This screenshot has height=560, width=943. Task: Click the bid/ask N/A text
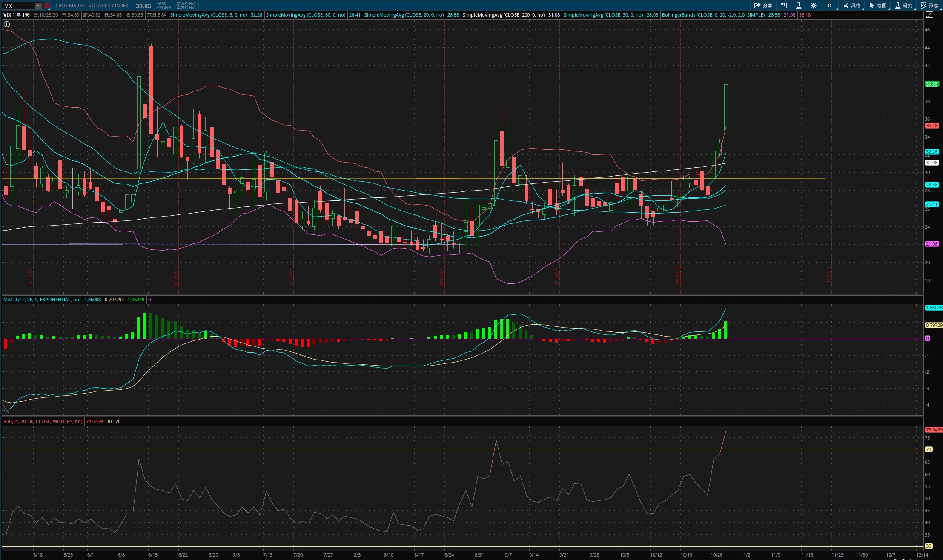pos(186,6)
